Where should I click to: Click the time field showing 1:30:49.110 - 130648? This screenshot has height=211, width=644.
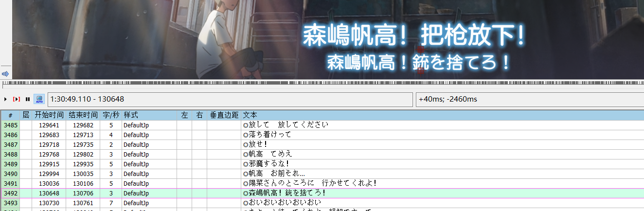click(230, 99)
